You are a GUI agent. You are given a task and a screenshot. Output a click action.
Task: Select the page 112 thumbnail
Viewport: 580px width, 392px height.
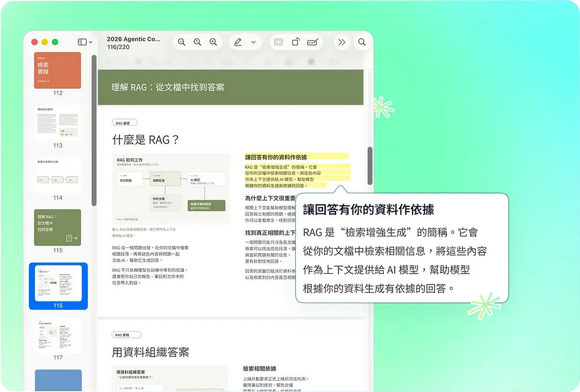click(x=57, y=70)
